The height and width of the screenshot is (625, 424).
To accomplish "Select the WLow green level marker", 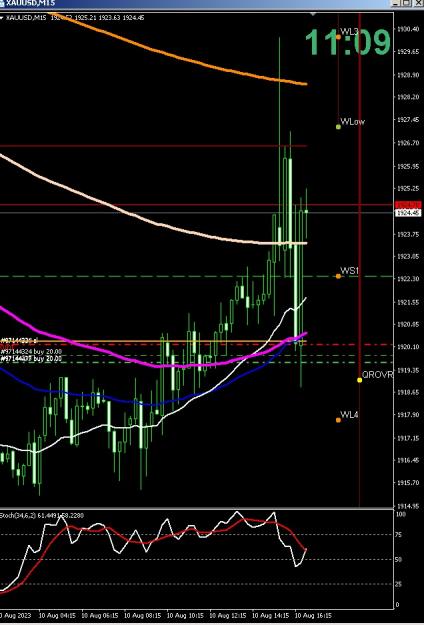I will tap(338, 127).
